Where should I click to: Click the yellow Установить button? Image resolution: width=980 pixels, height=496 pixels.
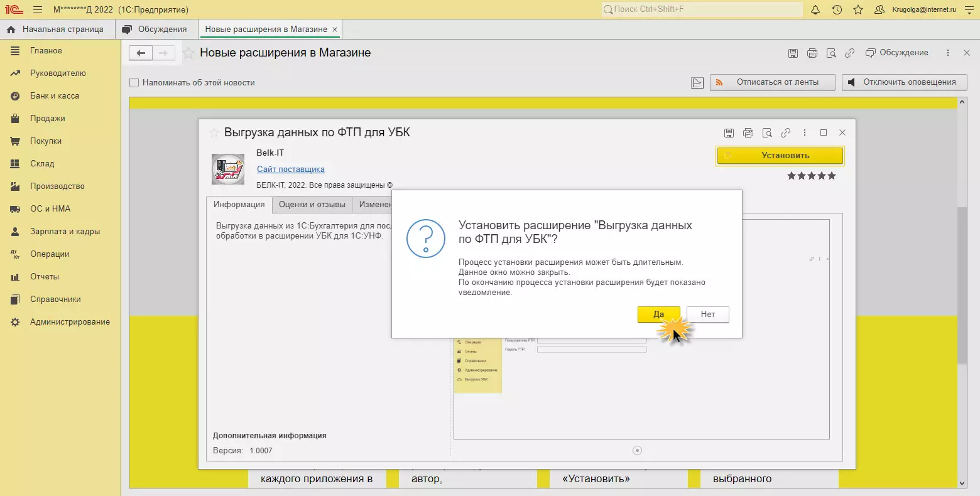tap(780, 156)
